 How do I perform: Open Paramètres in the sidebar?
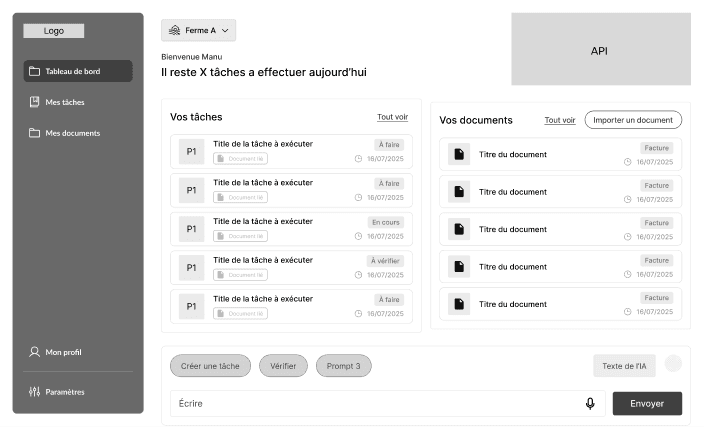[x=57, y=392]
